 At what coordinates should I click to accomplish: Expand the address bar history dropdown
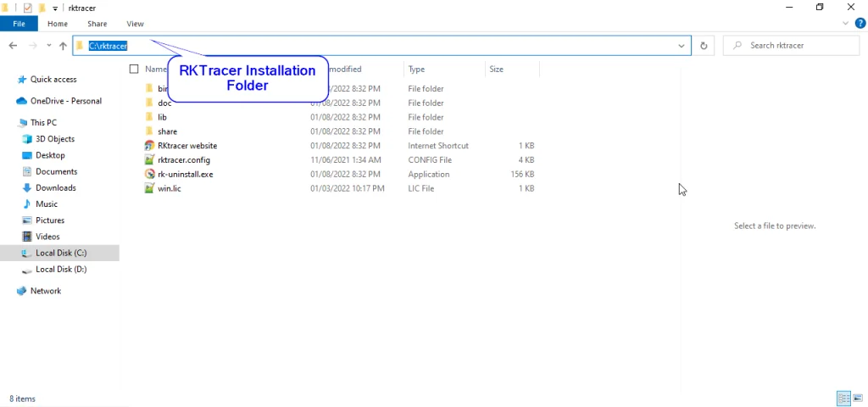click(x=682, y=46)
